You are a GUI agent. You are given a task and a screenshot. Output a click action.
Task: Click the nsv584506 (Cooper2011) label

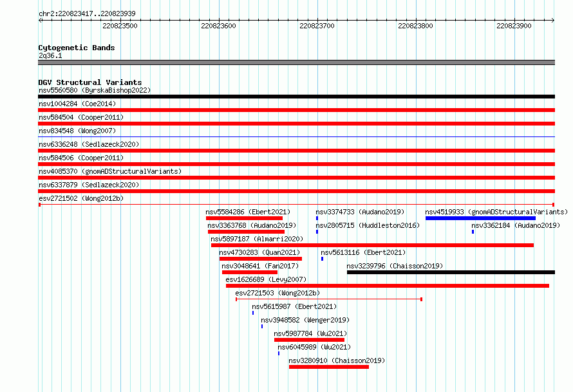[x=81, y=158]
